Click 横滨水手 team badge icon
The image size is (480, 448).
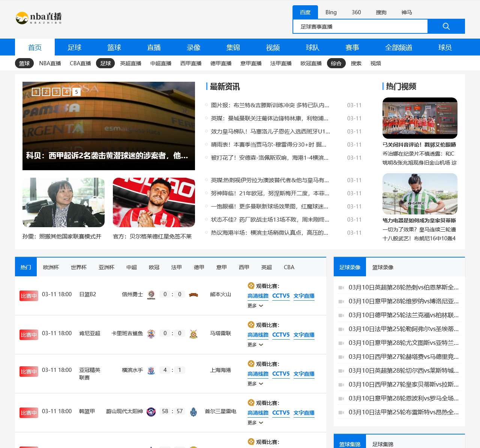[x=151, y=370]
